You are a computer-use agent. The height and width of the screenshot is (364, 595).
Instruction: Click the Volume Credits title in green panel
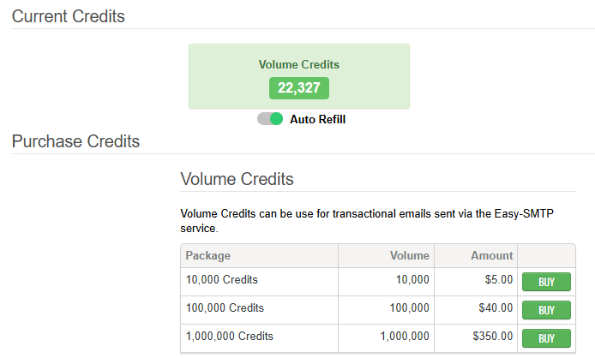299,64
